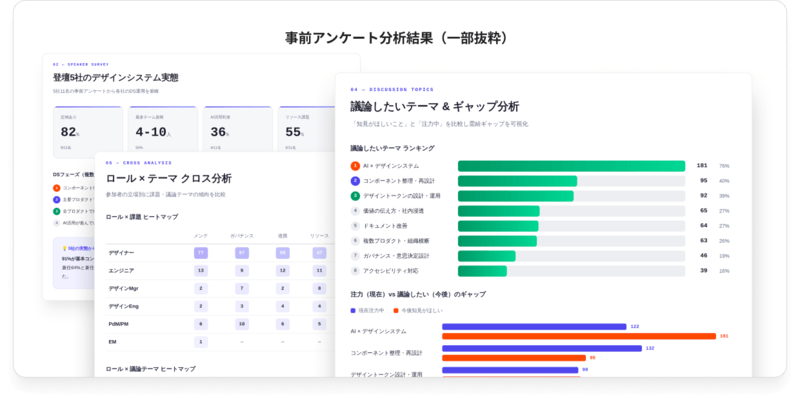
Task: Click the 02 — SPEAKER SURVEY label
Action: tap(81, 65)
